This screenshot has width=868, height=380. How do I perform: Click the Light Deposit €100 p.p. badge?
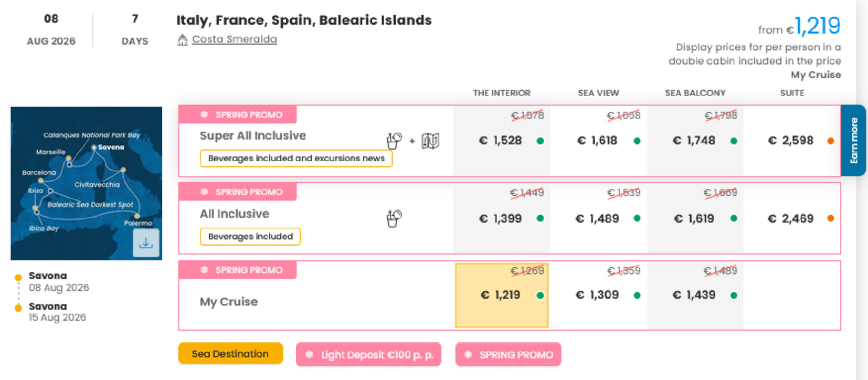[368, 354]
